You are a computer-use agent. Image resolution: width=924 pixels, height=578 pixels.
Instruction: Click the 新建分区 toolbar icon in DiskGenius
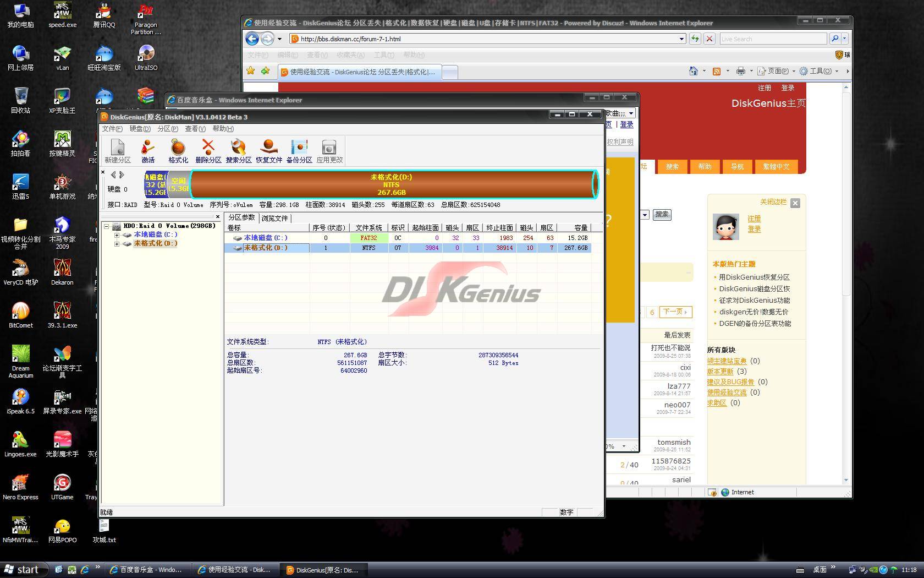[x=118, y=151]
